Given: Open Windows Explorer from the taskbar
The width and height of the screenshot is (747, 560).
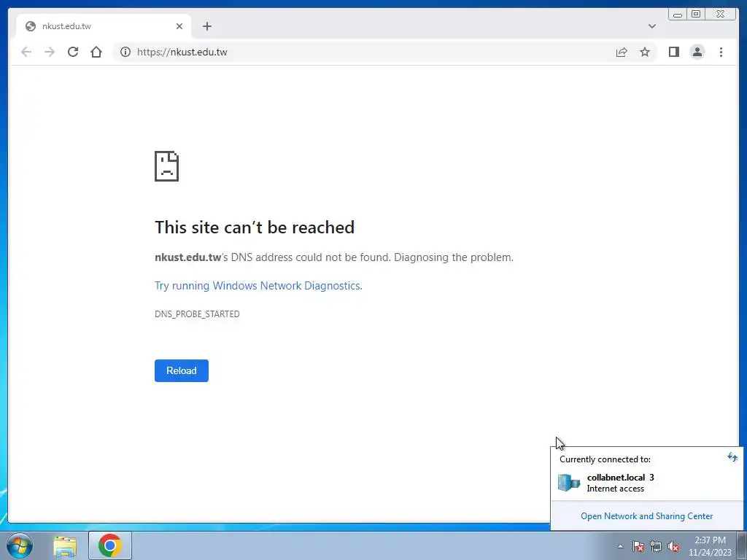Looking at the screenshot, I should click(65, 546).
